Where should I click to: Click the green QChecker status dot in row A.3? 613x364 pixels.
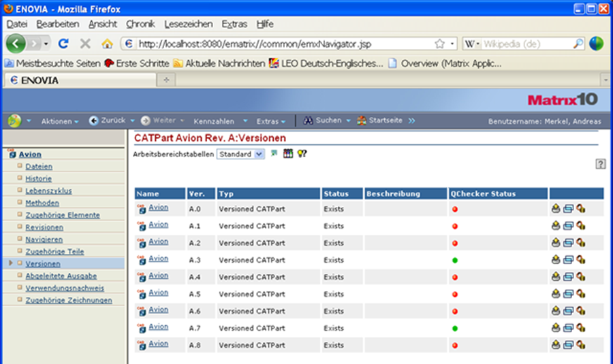point(455,260)
